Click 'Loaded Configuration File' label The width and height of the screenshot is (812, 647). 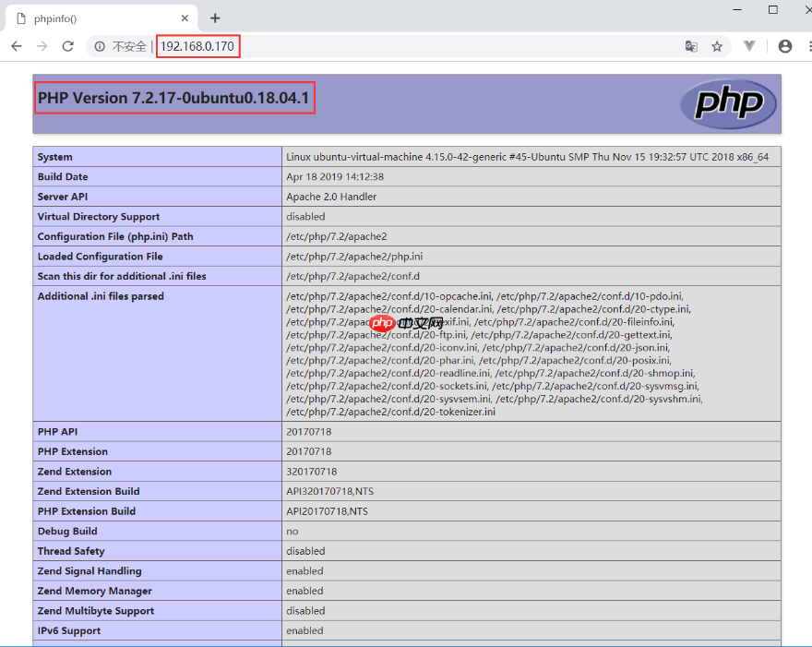(x=100, y=257)
